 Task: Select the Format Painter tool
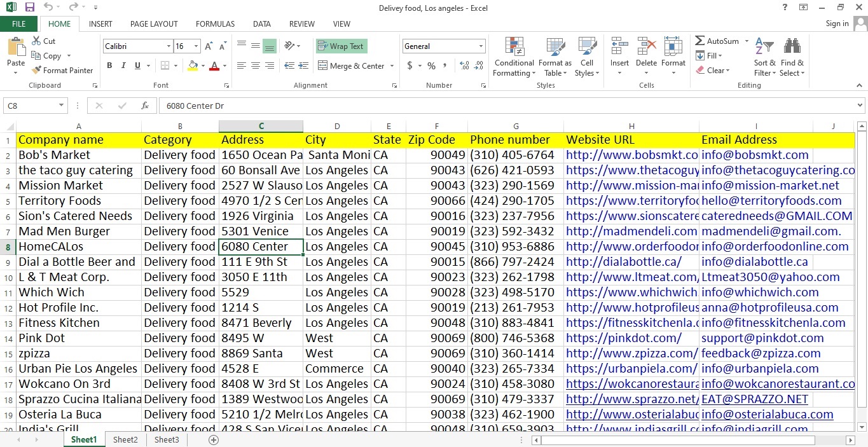(62, 70)
